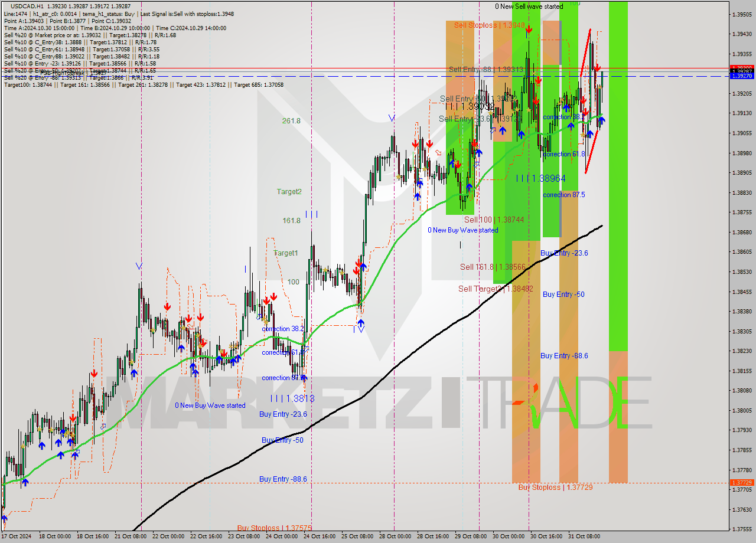The width and height of the screenshot is (756, 543).
Task: Click the 1.38680 price axis label
Action: coord(741,232)
